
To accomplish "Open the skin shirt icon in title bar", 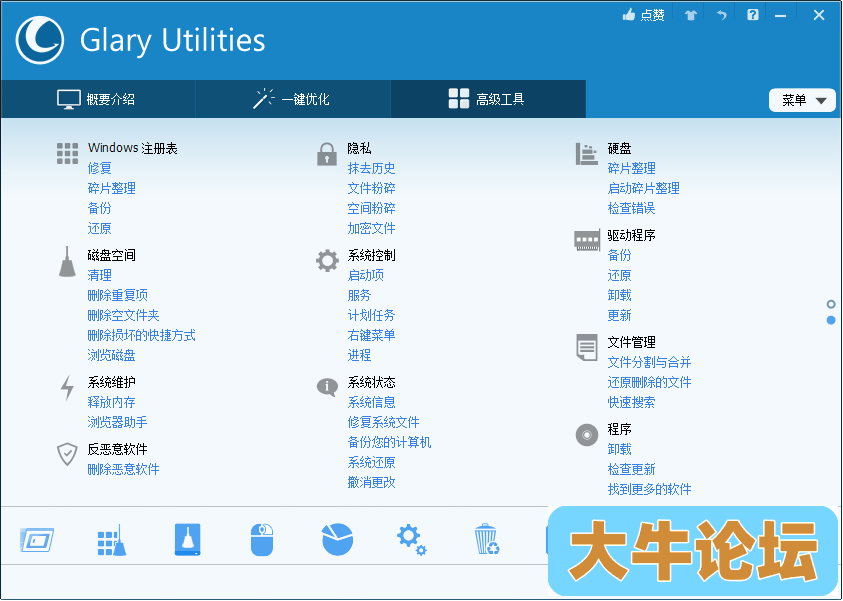I will [691, 15].
